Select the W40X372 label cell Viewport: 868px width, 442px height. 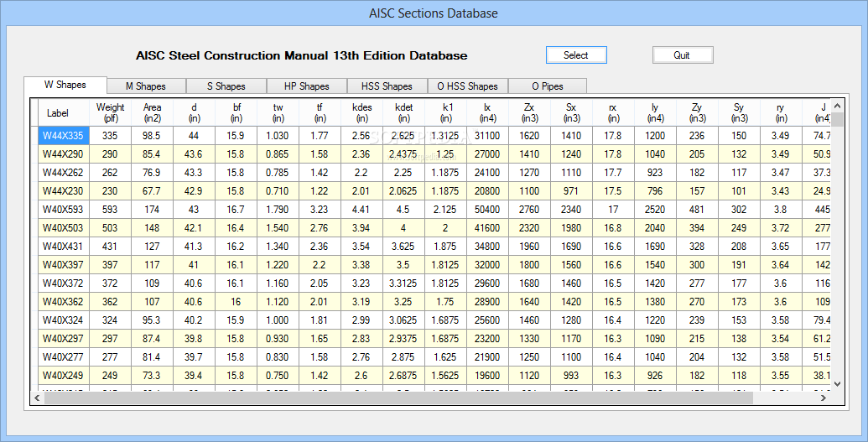tap(64, 283)
